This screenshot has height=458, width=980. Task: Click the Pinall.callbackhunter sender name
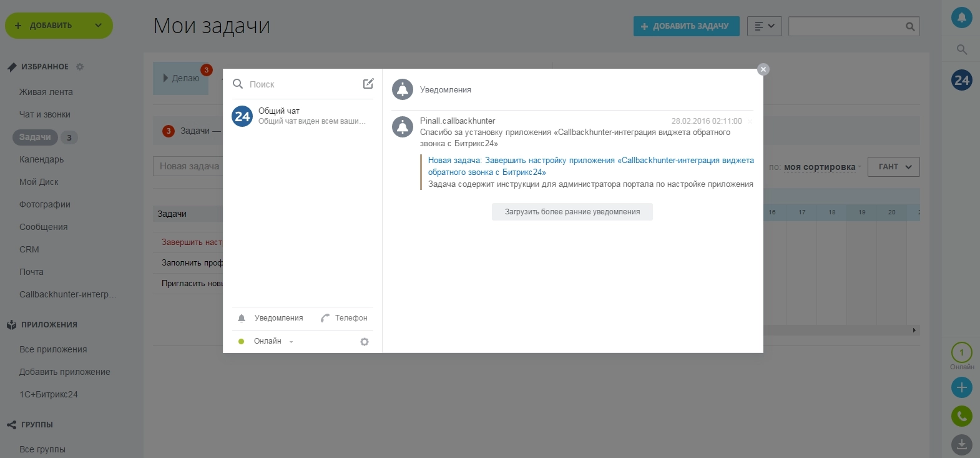pos(458,121)
